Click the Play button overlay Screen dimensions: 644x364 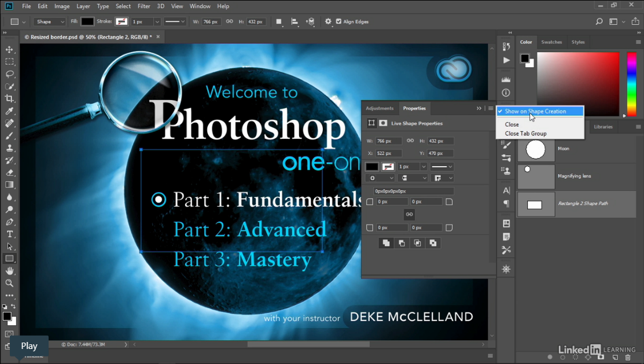click(x=29, y=346)
